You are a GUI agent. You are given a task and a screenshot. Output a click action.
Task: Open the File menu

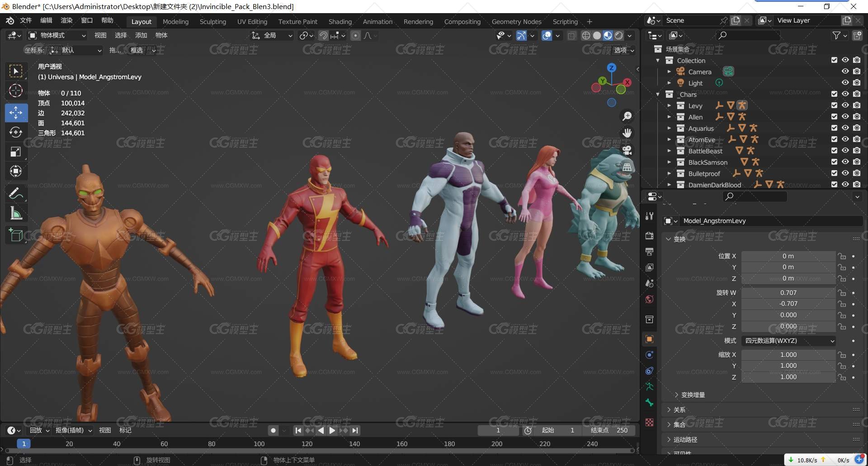26,20
